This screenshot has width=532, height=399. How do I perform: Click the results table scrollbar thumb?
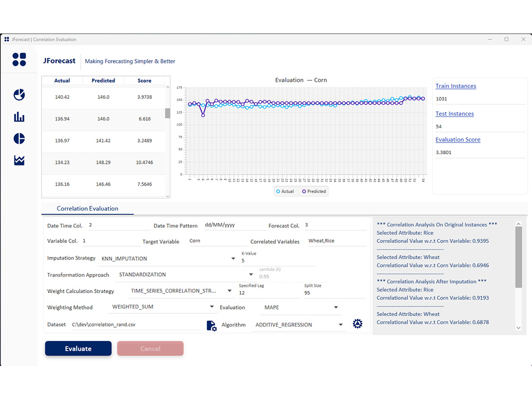168,113
